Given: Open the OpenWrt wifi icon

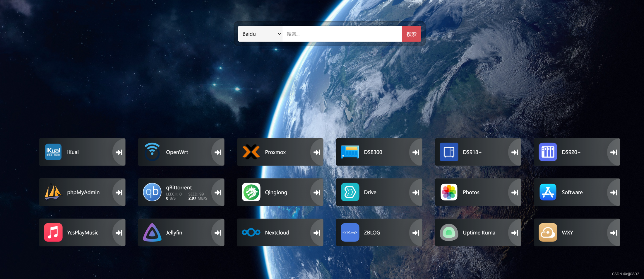Looking at the screenshot, I should [x=152, y=152].
